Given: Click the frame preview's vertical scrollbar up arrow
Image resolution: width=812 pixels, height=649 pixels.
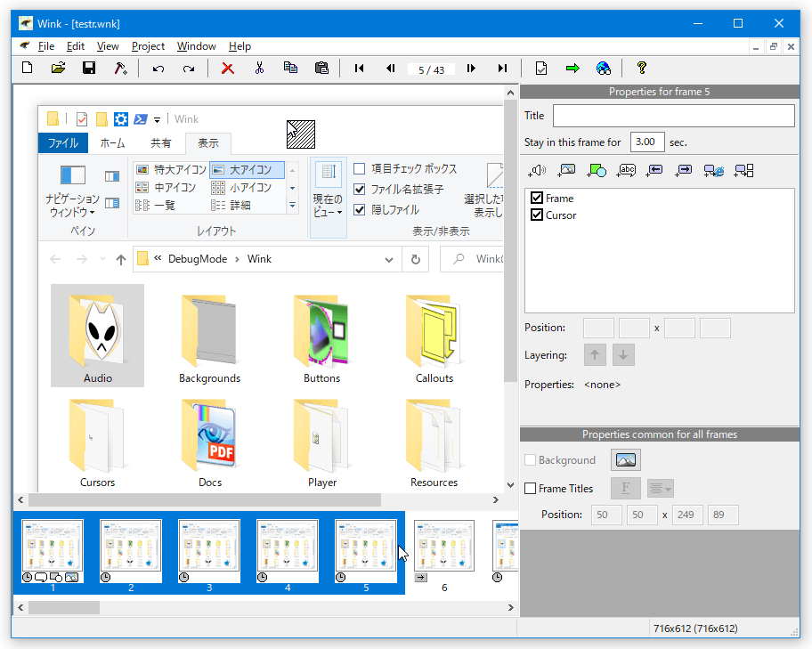Looking at the screenshot, I should click(x=510, y=93).
